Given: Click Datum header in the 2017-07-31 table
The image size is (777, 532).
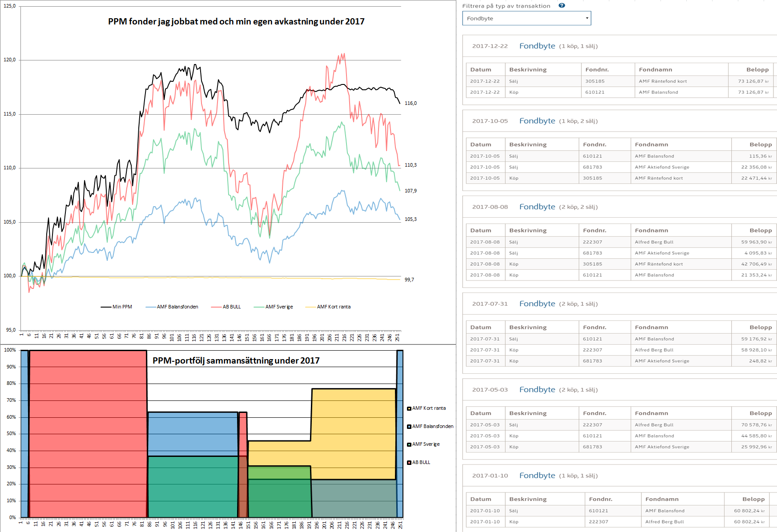Looking at the screenshot, I should click(481, 328).
